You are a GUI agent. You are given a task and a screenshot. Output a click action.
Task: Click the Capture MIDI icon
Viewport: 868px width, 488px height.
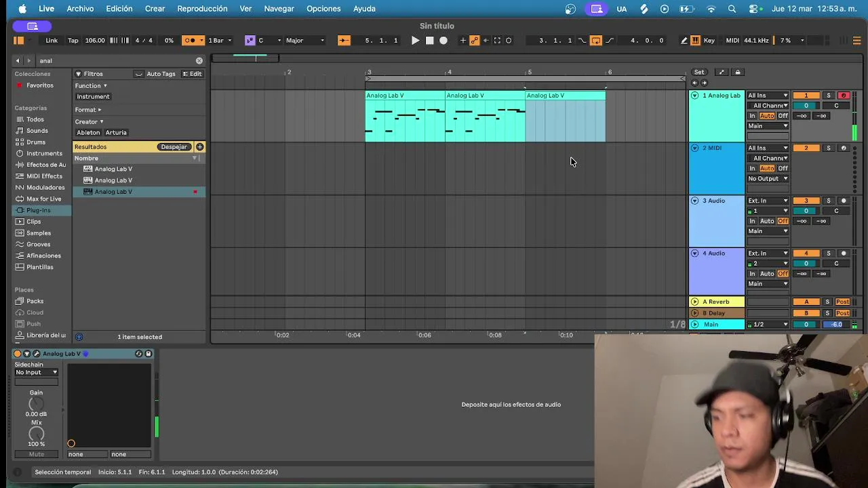(497, 41)
